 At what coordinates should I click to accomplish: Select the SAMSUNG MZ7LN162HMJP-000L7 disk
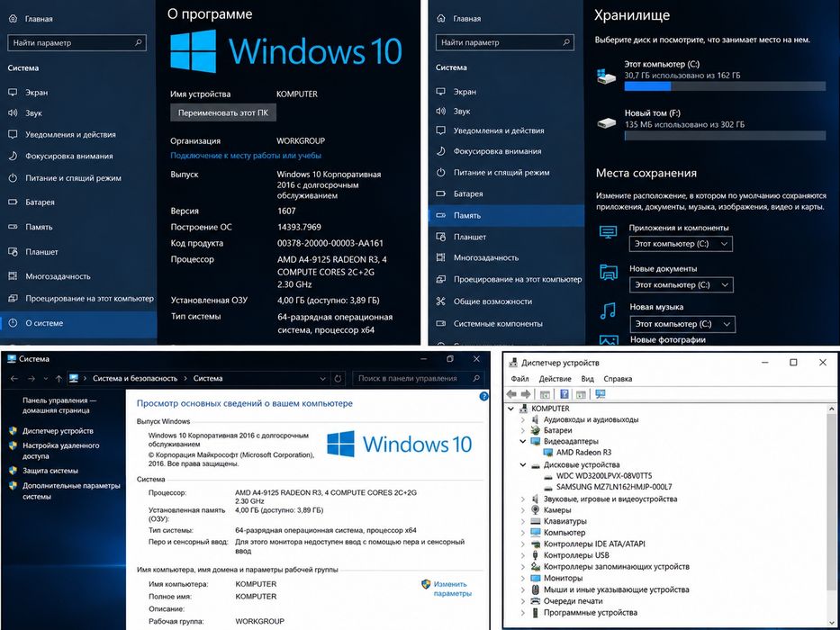[614, 487]
